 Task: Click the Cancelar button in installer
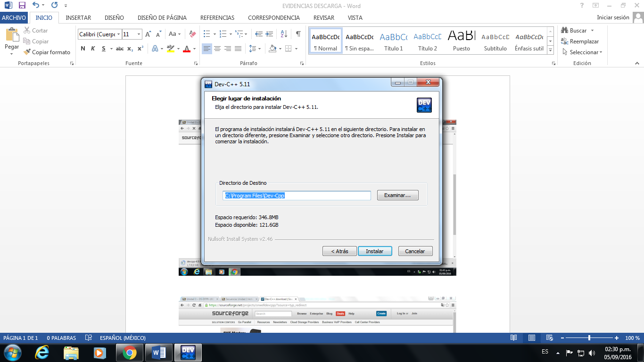415,251
